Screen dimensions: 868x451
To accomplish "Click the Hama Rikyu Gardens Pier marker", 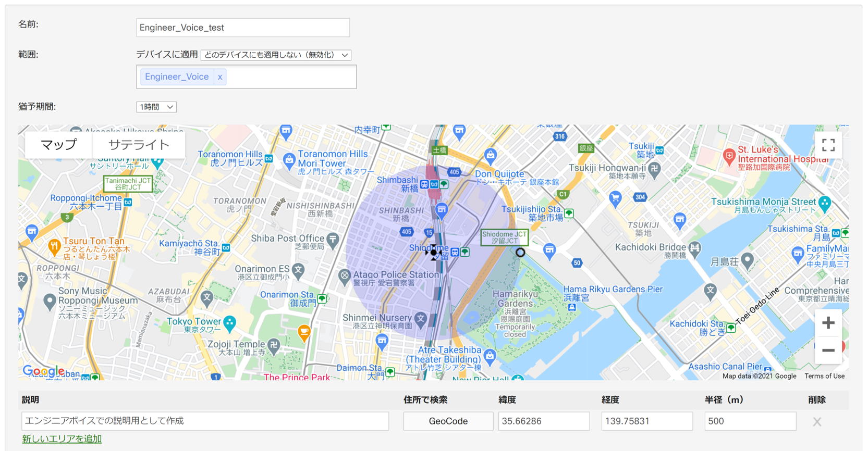I will coord(572,307).
